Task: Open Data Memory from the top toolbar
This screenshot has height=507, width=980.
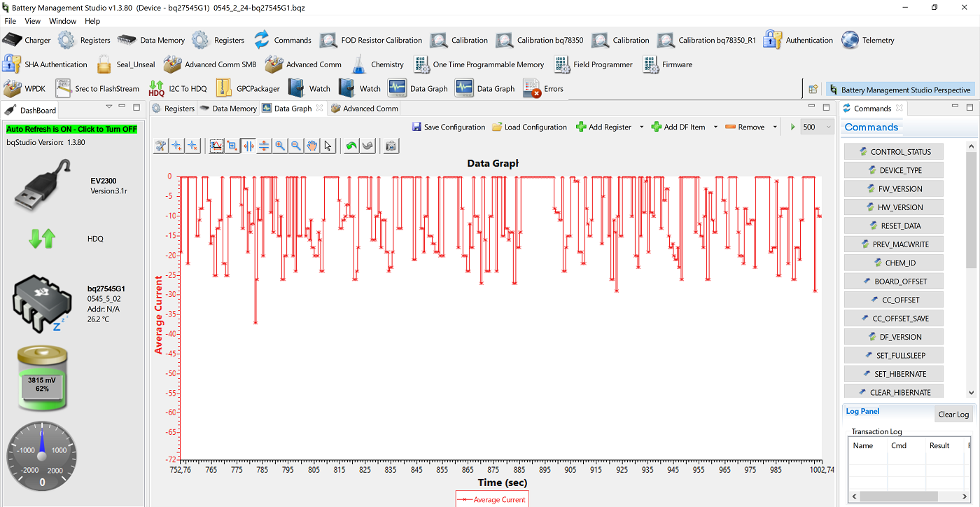Action: point(151,40)
